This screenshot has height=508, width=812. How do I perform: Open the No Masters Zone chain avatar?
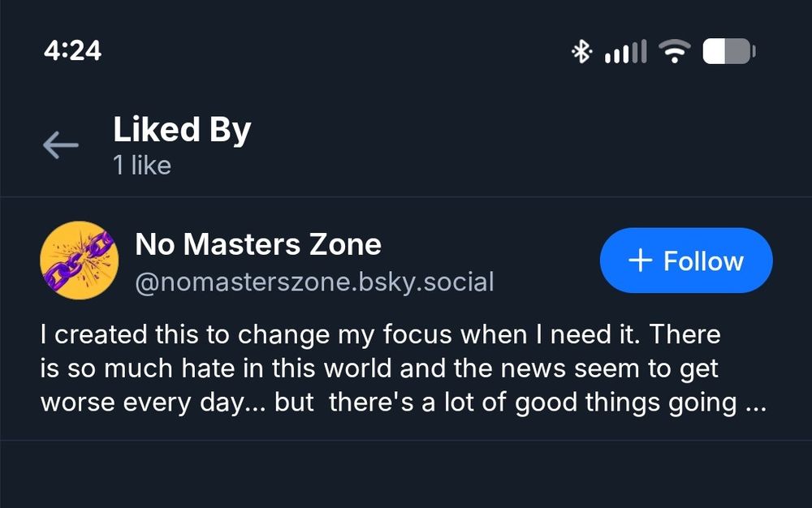pyautogui.click(x=79, y=260)
